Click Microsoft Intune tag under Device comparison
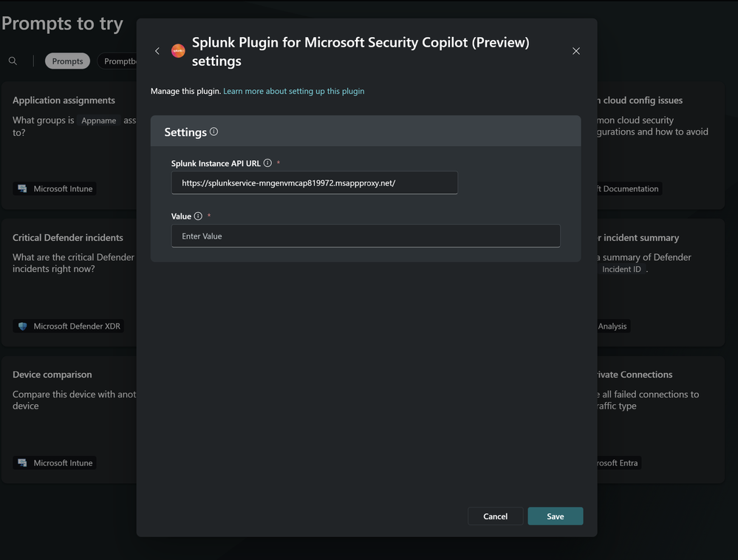 55,463
